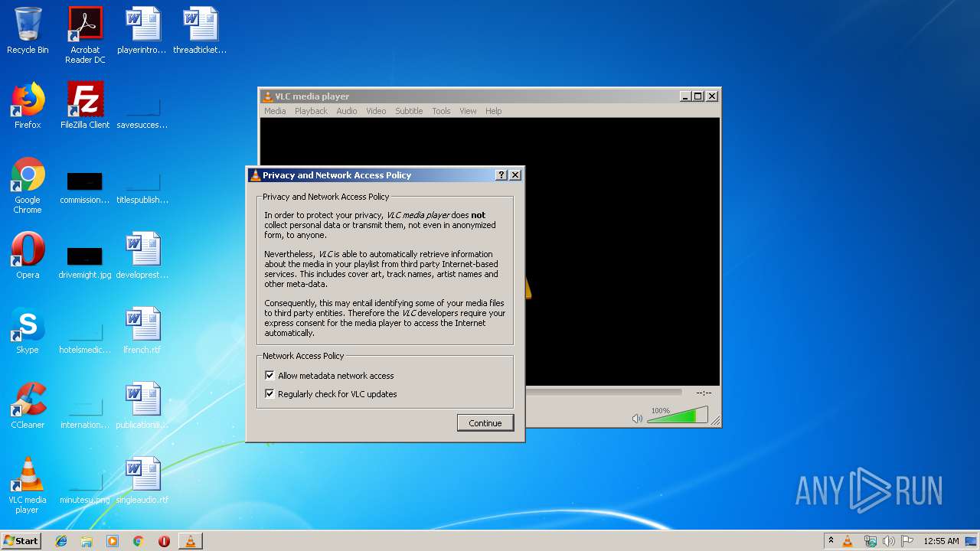This screenshot has height=551, width=980.
Task: Select the lfrench.rtf document icon
Action: [x=142, y=331]
